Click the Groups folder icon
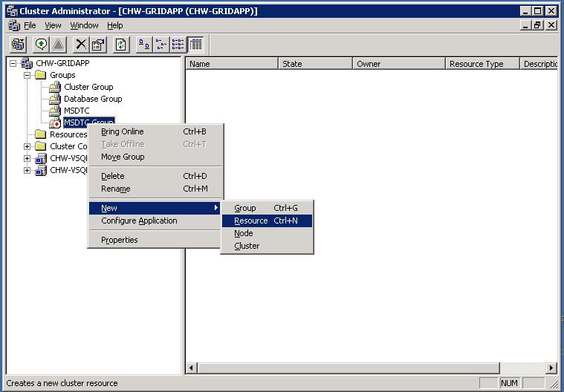This screenshot has width=564, height=392. (x=41, y=75)
